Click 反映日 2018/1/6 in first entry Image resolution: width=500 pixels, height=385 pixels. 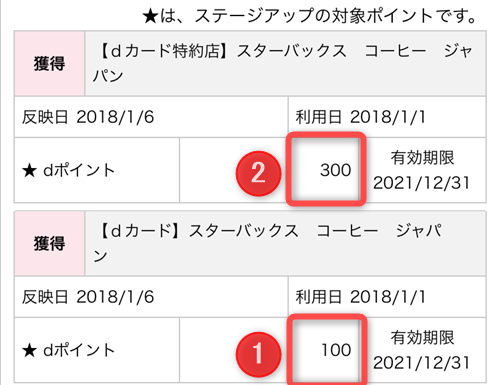pyautogui.click(x=88, y=117)
